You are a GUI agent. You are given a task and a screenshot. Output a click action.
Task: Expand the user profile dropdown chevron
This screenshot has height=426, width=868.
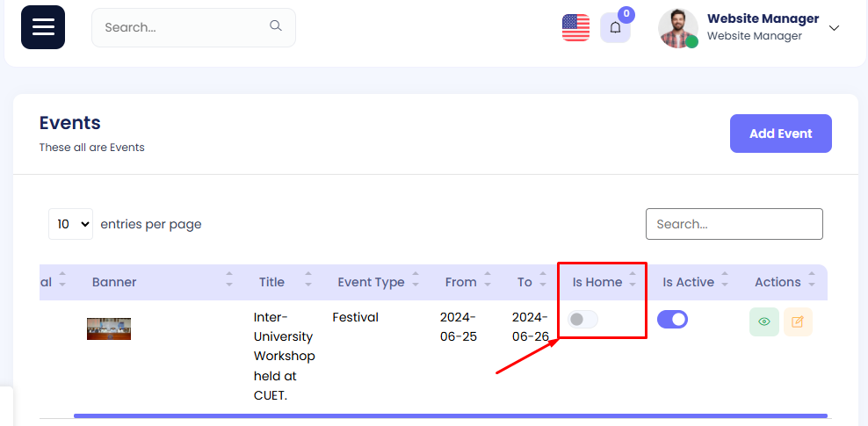point(834,27)
